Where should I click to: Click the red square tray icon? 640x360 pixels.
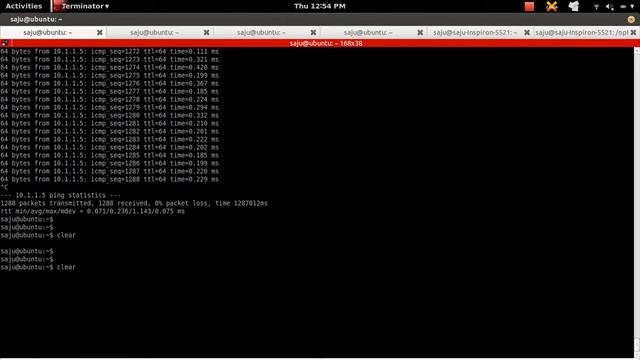[x=529, y=6]
